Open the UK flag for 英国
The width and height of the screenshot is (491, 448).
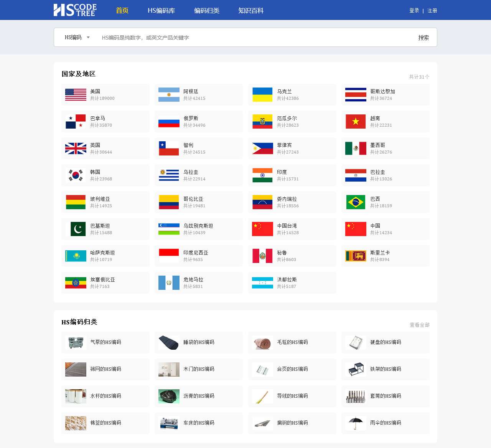tap(76, 149)
